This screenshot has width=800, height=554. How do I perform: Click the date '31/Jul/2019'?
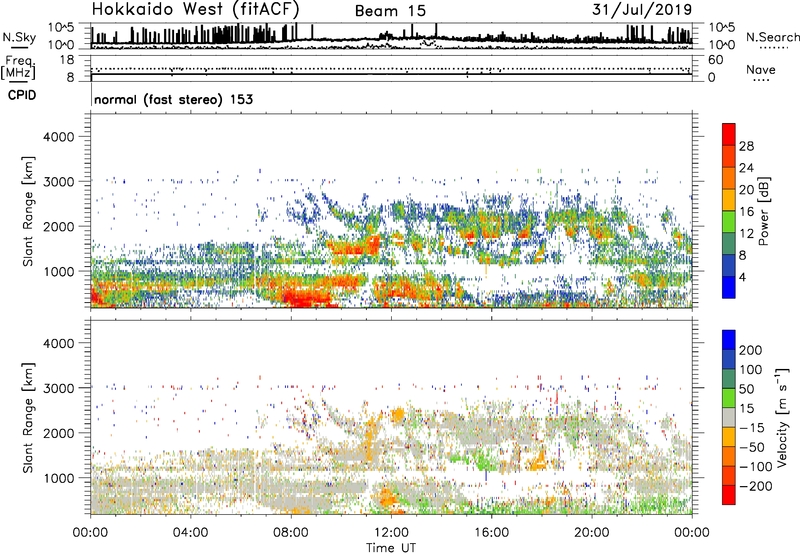coord(642,10)
